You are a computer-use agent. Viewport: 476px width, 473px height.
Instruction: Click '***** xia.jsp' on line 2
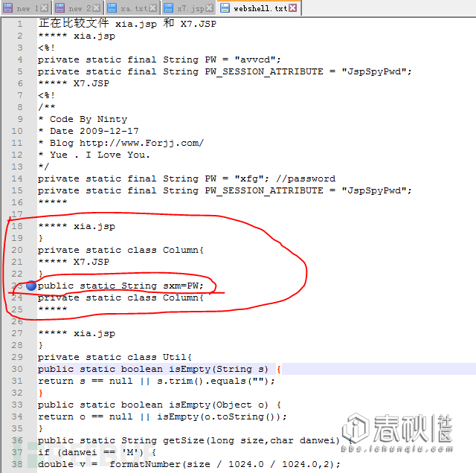(77, 36)
